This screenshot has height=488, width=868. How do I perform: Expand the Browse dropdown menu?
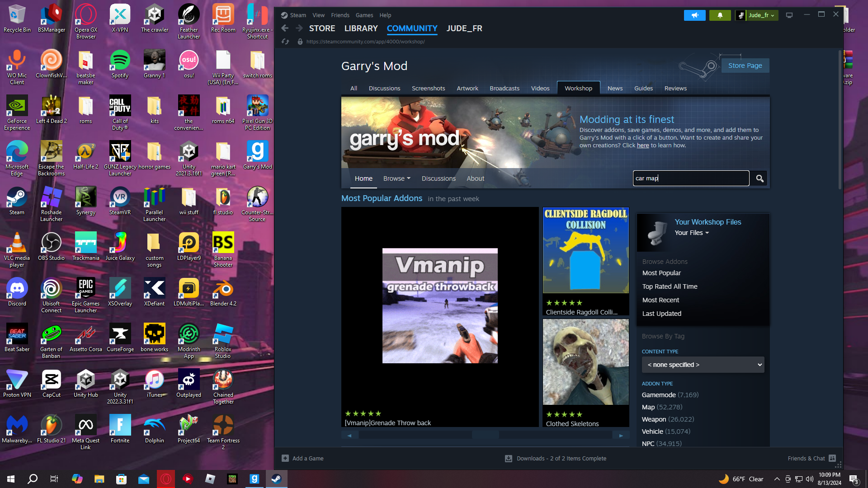(x=396, y=178)
